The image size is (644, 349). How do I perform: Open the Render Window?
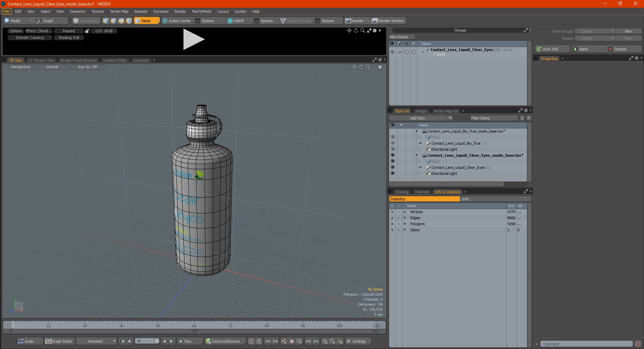388,21
